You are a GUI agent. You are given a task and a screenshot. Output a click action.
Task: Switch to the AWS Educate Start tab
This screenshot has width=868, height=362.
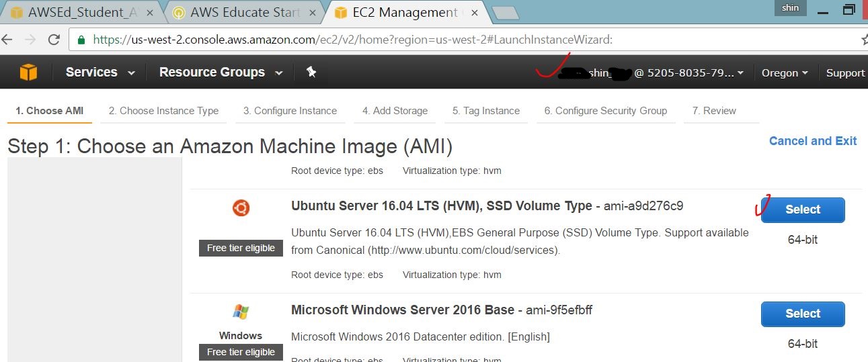click(x=246, y=12)
